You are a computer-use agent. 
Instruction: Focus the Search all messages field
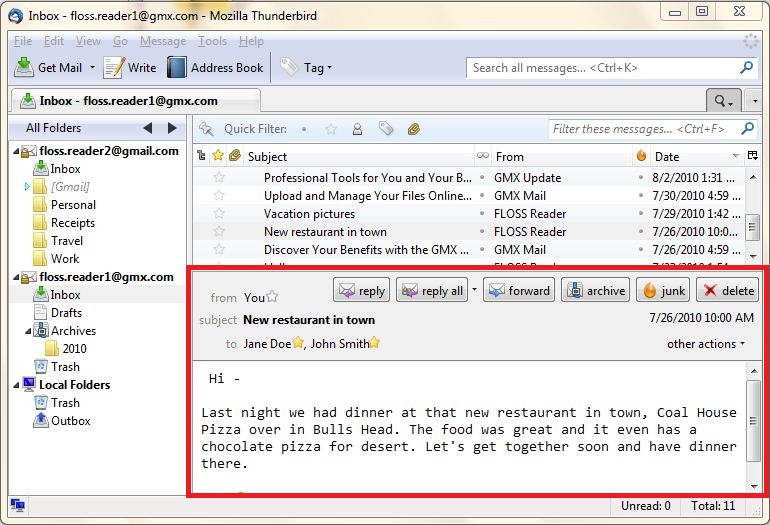click(603, 68)
